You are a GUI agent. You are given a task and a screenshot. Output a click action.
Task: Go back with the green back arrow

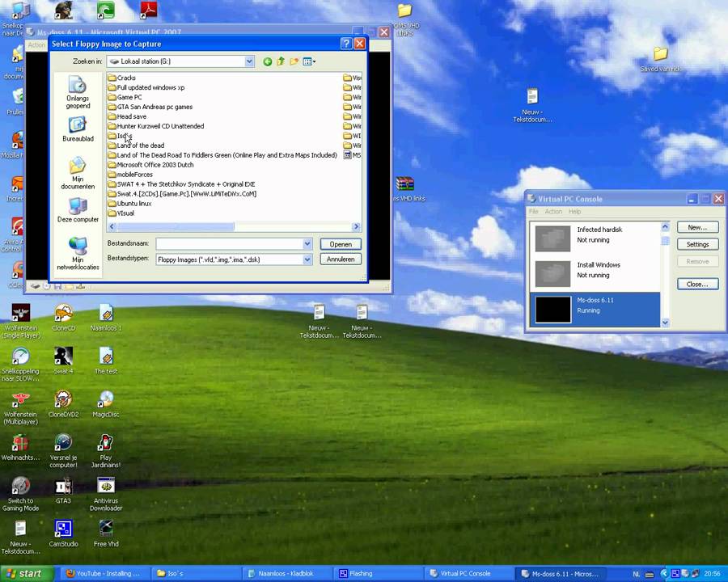point(268,61)
